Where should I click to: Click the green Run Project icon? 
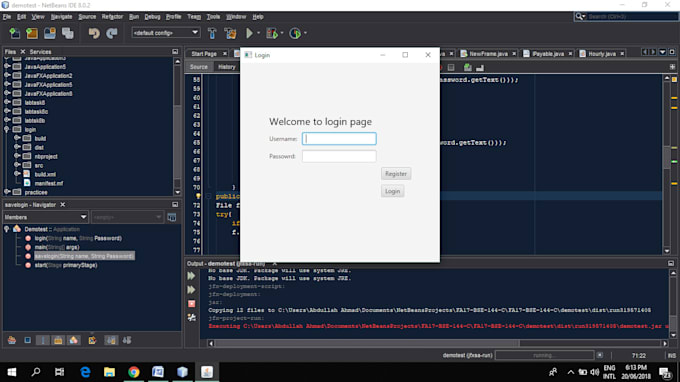tap(249, 33)
